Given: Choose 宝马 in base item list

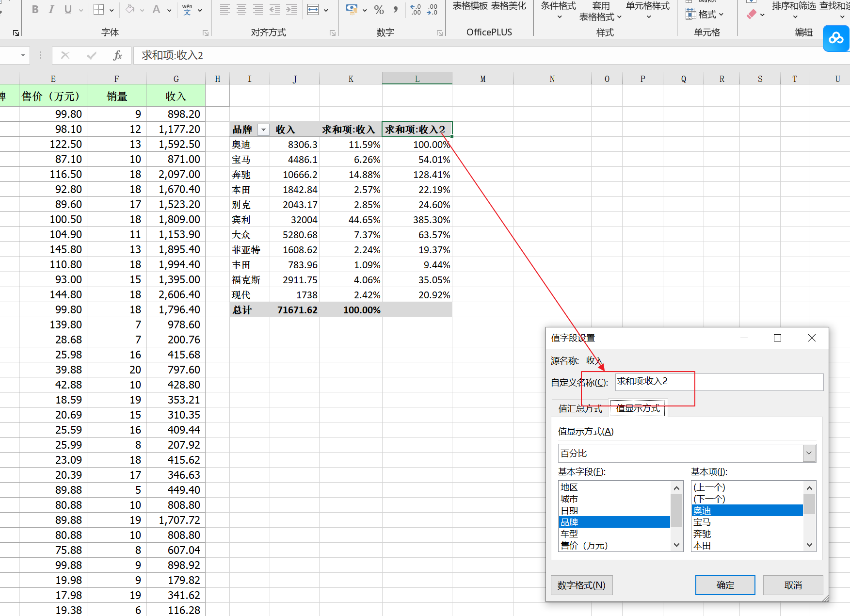Looking at the screenshot, I should point(747,522).
